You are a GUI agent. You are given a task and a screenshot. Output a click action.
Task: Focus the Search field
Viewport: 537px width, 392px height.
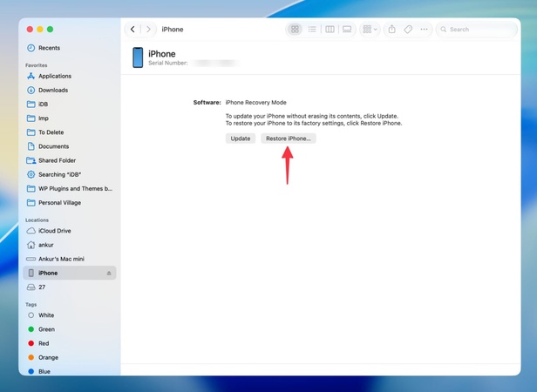pos(476,30)
